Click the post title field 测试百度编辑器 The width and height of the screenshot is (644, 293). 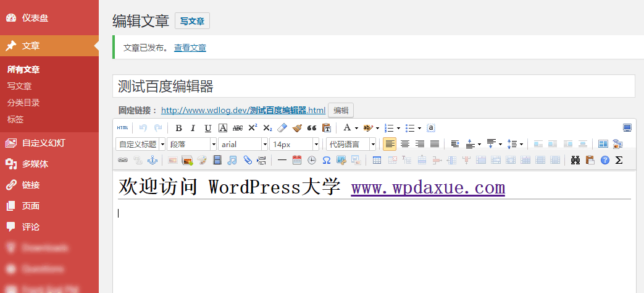click(374, 87)
